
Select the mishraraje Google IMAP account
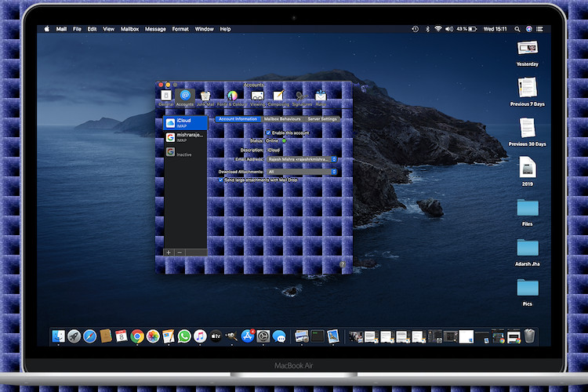coord(185,136)
